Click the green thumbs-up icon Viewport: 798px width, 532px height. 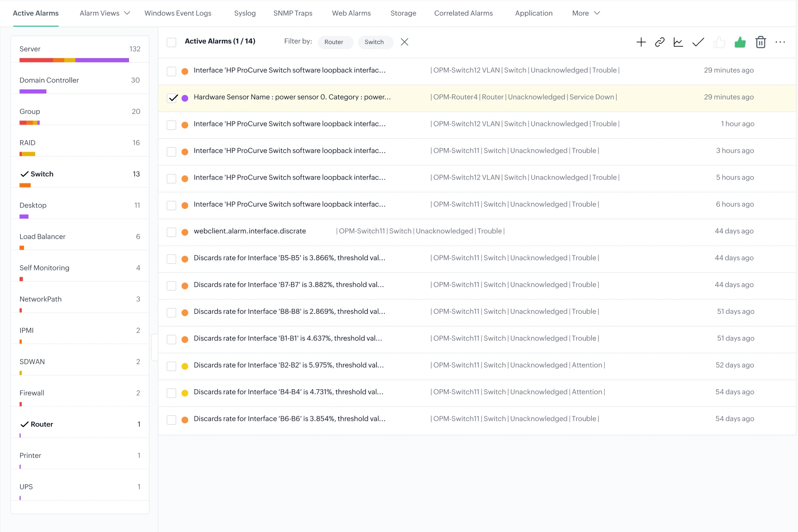coord(740,42)
